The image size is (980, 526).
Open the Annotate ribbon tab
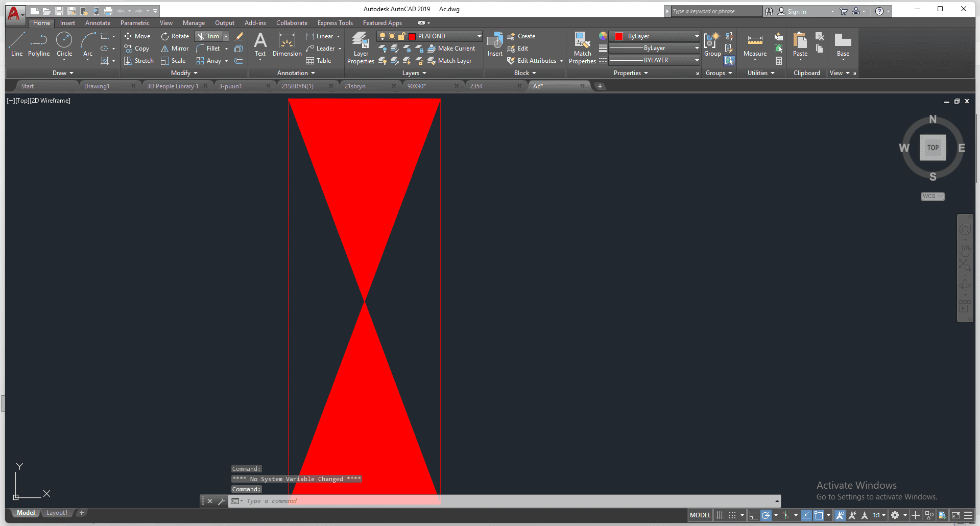[98, 23]
